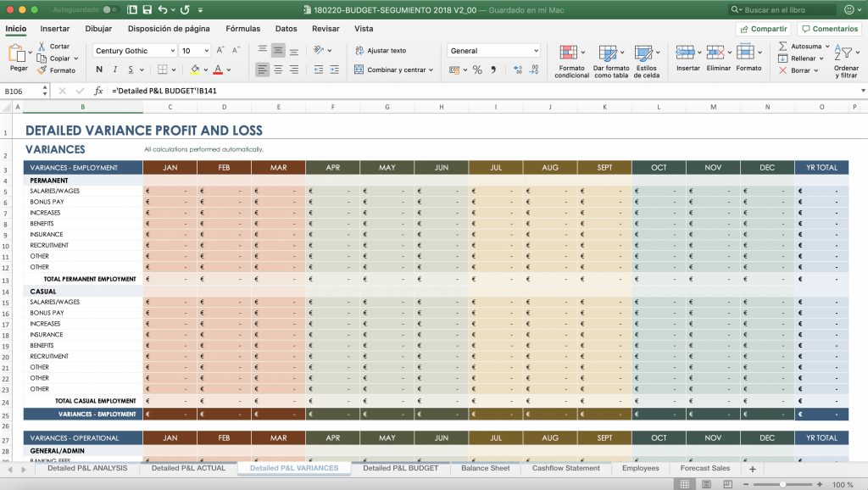
Task: Click in the Buscar en el libro field
Action: point(782,10)
